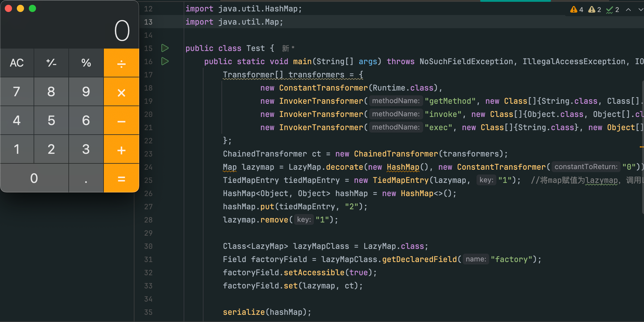Image resolution: width=644 pixels, height=322 pixels.
Task: Click the editor vertical scrollbar thumb
Action: coord(643,147)
